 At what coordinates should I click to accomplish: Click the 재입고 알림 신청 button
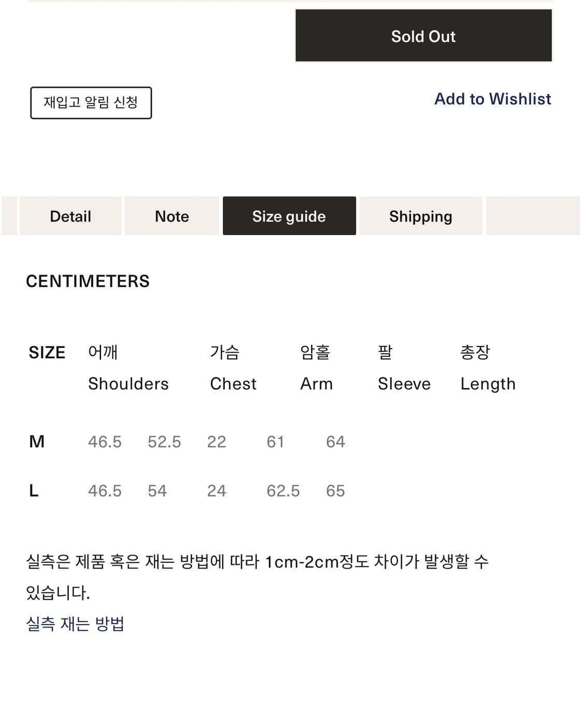click(x=91, y=103)
